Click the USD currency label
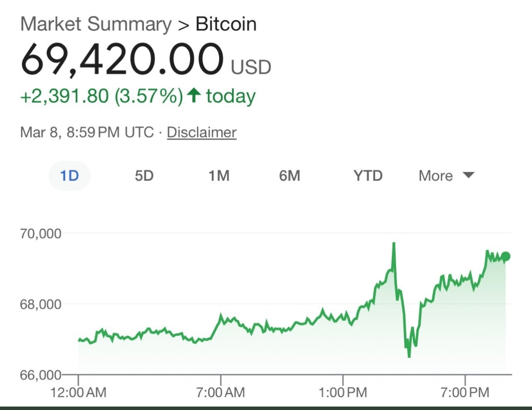 251,68
